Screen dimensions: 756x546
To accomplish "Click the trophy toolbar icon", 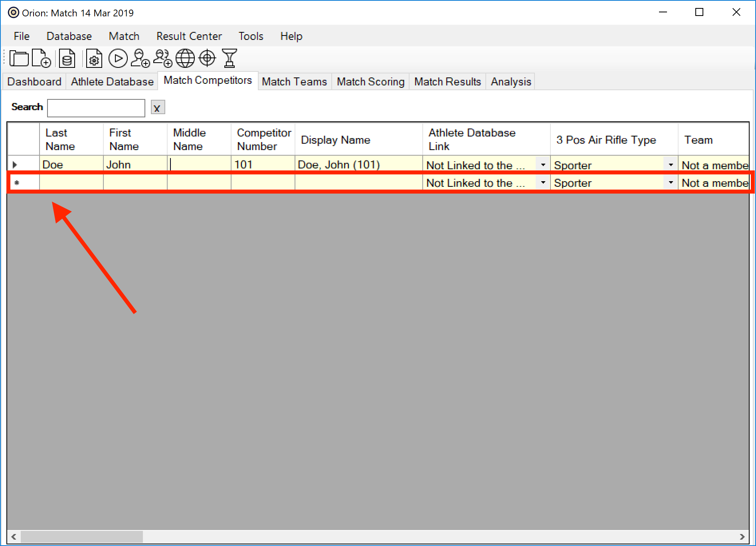I will (230, 59).
